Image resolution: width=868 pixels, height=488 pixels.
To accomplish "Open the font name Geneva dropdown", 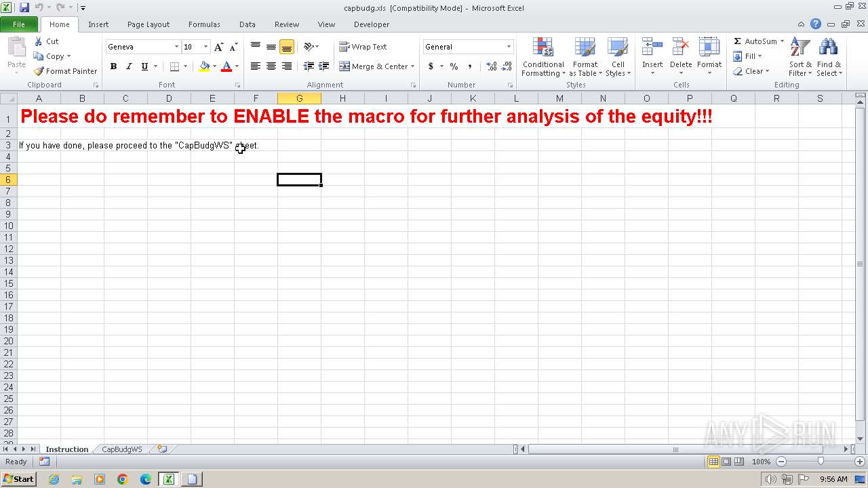I will (176, 47).
